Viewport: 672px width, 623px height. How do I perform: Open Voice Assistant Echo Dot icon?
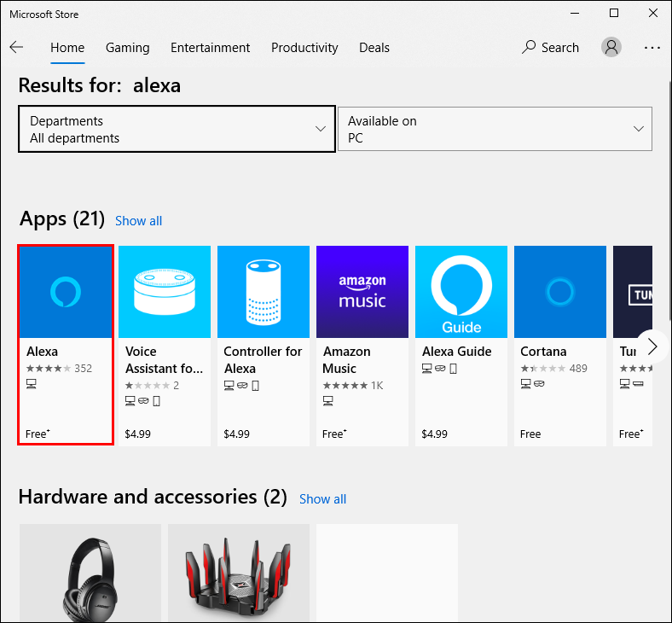pos(165,292)
